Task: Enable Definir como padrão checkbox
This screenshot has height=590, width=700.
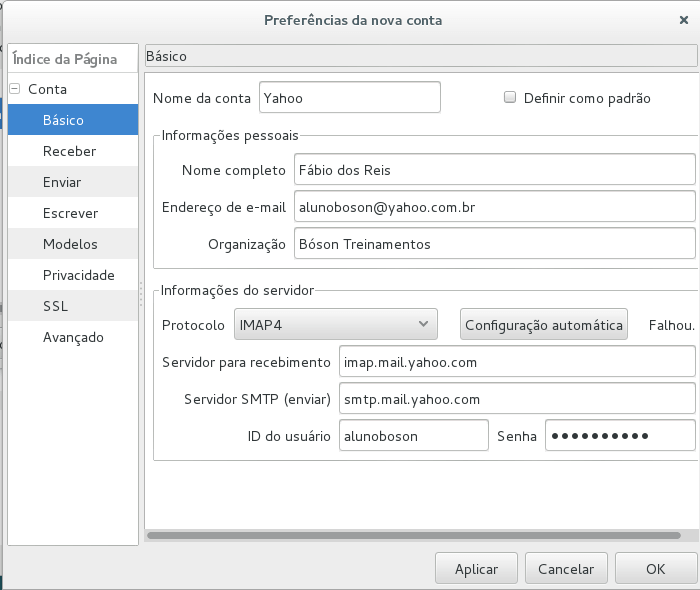Action: pyautogui.click(x=510, y=98)
